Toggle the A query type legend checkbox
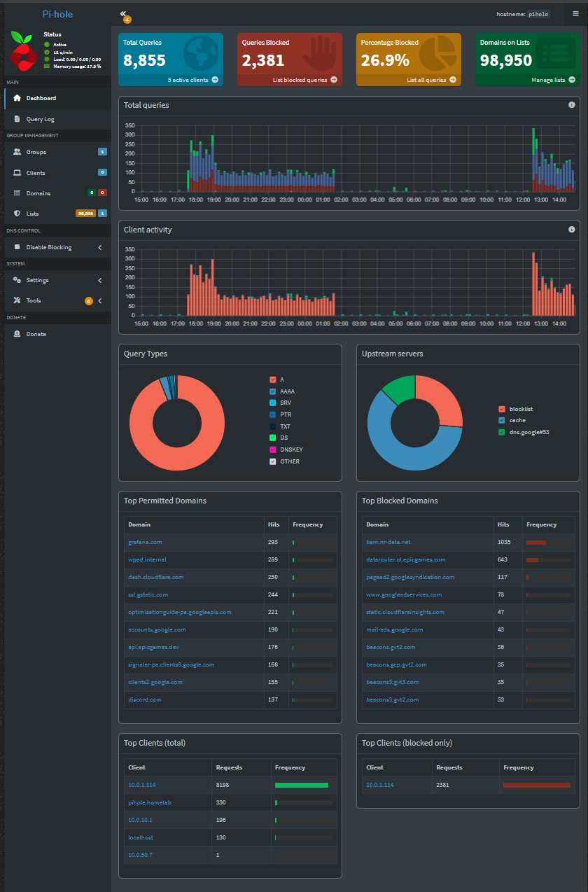Viewport: 588px width, 892px height. point(273,379)
